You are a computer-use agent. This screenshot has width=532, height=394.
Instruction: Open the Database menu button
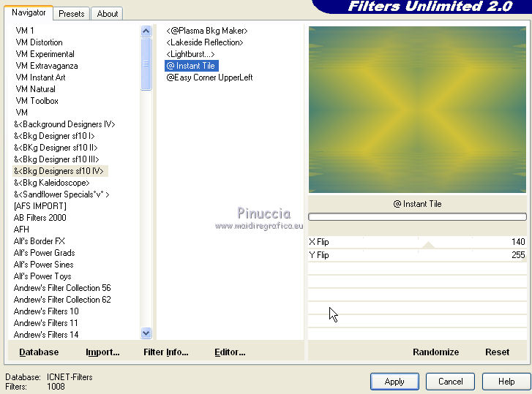pyautogui.click(x=39, y=352)
